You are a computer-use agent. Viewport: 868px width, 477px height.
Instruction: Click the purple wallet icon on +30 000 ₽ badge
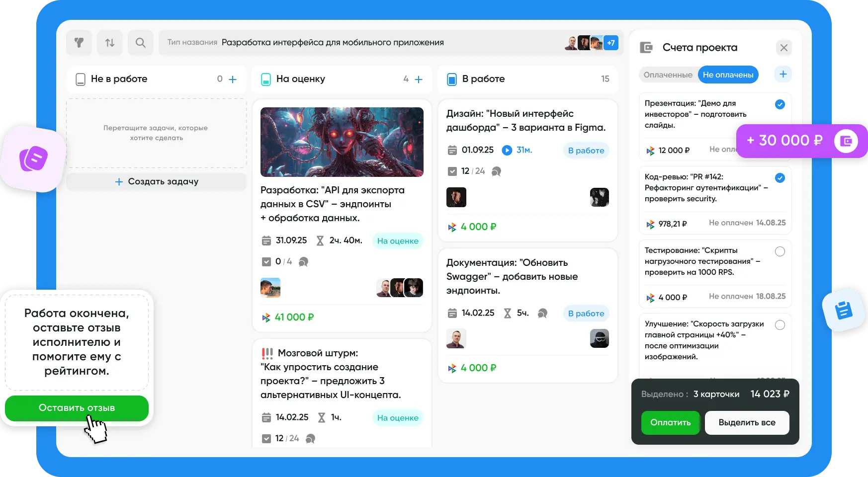tap(846, 141)
